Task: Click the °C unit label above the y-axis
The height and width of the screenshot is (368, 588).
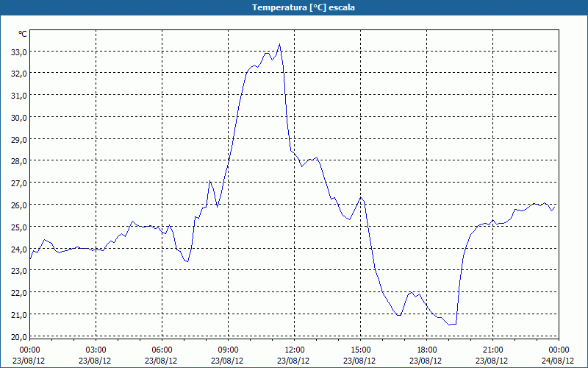Action: (23, 34)
